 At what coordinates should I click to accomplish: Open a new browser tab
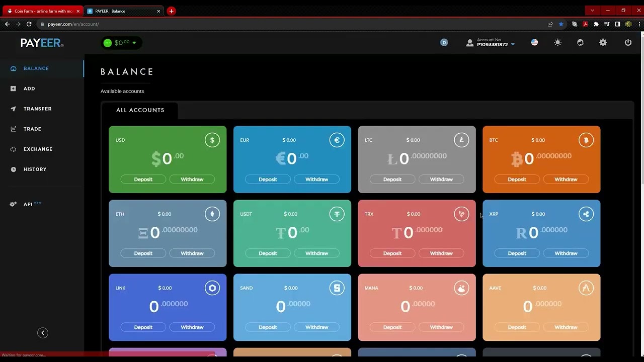(x=171, y=11)
